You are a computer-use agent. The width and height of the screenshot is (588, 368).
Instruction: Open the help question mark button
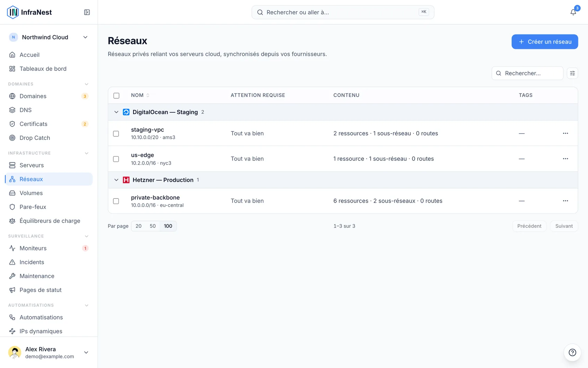point(572,352)
